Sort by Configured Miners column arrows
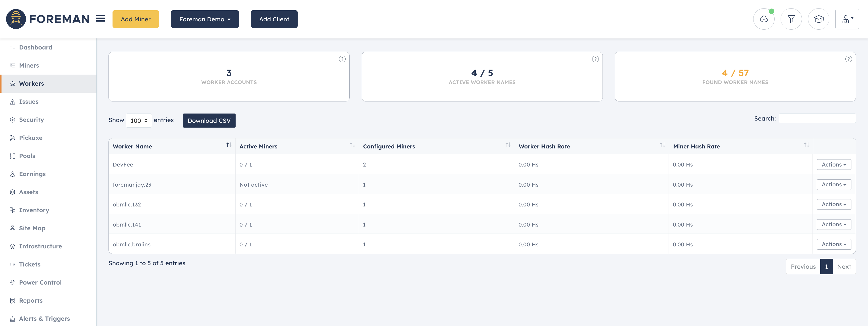868x326 pixels. (508, 145)
